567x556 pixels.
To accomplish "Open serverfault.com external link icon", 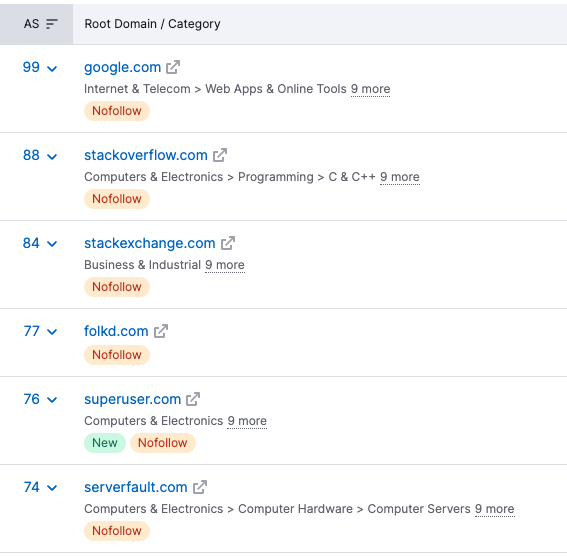I will (200, 487).
